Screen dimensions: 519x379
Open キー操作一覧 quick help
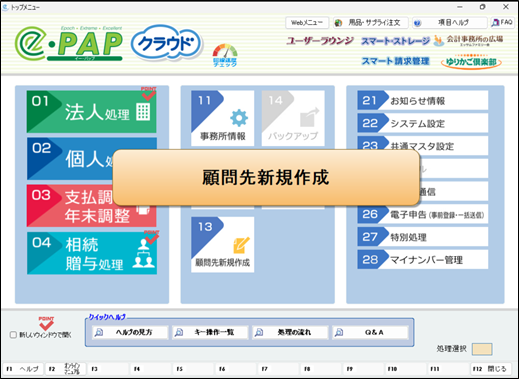pyautogui.click(x=210, y=332)
